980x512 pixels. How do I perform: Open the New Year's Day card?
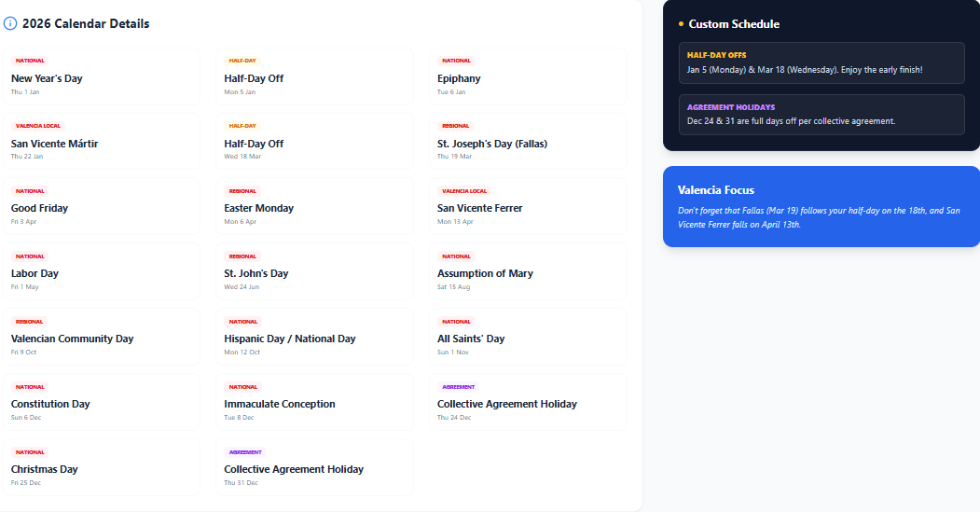pyautogui.click(x=102, y=76)
